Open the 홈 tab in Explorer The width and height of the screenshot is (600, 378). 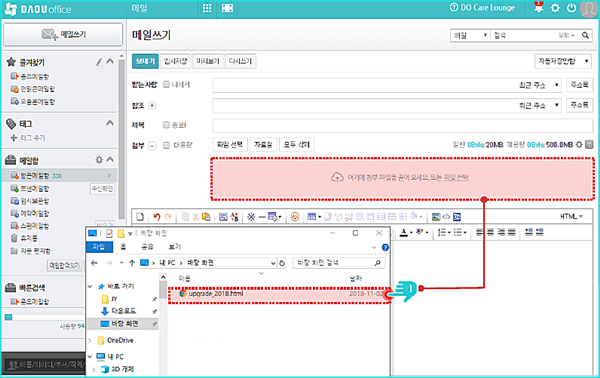point(123,247)
